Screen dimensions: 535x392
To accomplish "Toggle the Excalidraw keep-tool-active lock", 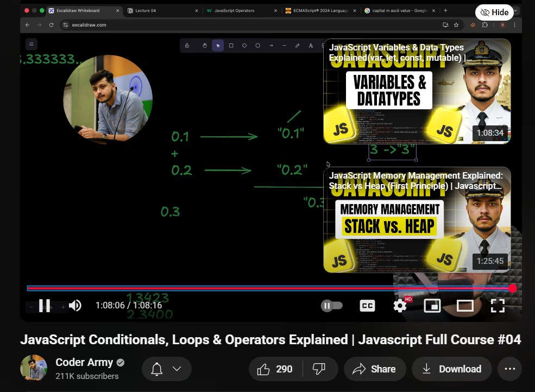I will tap(187, 46).
